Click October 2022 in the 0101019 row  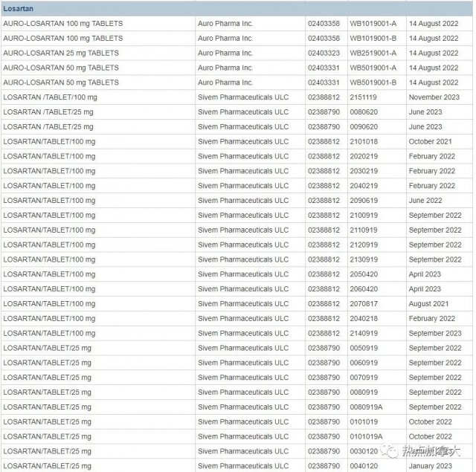(430, 422)
